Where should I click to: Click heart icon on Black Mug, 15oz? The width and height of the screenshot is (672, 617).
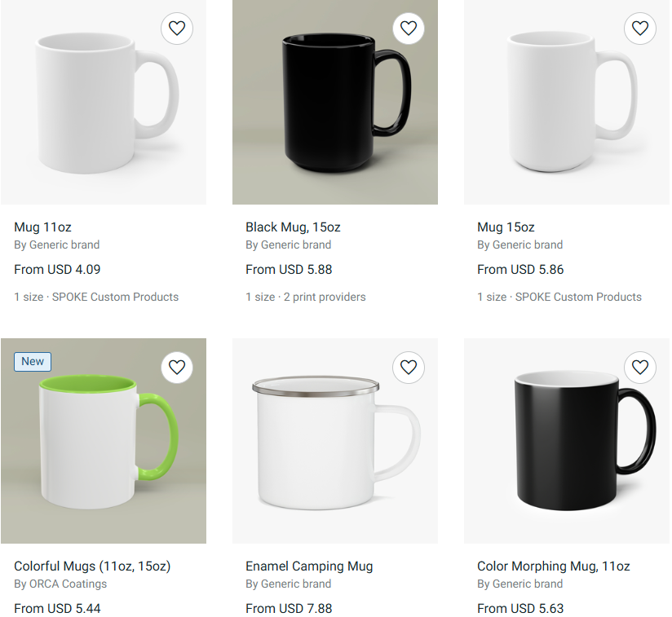click(409, 29)
